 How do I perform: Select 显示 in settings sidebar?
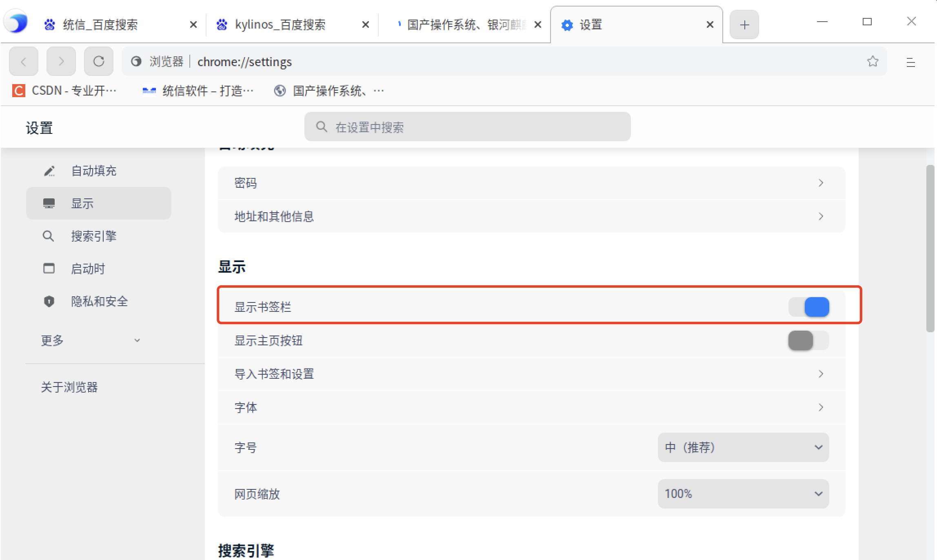point(99,203)
